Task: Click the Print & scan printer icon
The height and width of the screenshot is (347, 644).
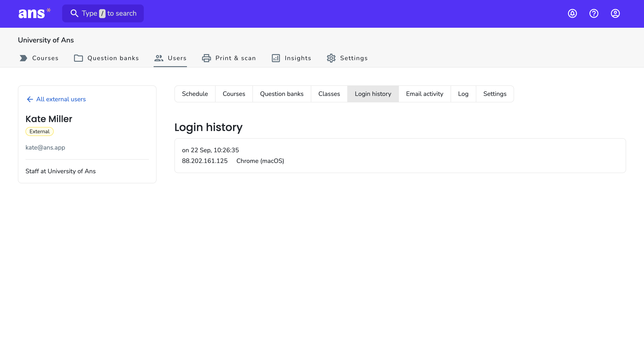Action: pyautogui.click(x=206, y=58)
